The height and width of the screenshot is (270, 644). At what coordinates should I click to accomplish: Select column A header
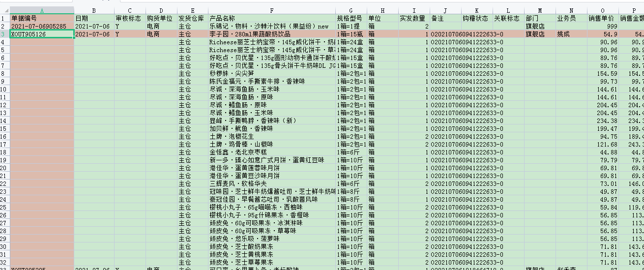42,10
